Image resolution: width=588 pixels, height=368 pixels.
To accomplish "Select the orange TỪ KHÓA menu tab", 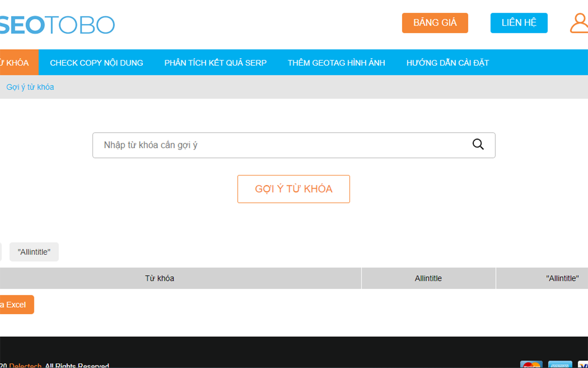I will click(x=19, y=63).
